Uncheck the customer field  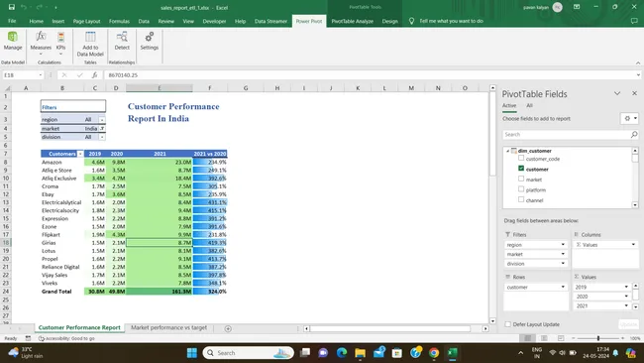[x=521, y=169]
